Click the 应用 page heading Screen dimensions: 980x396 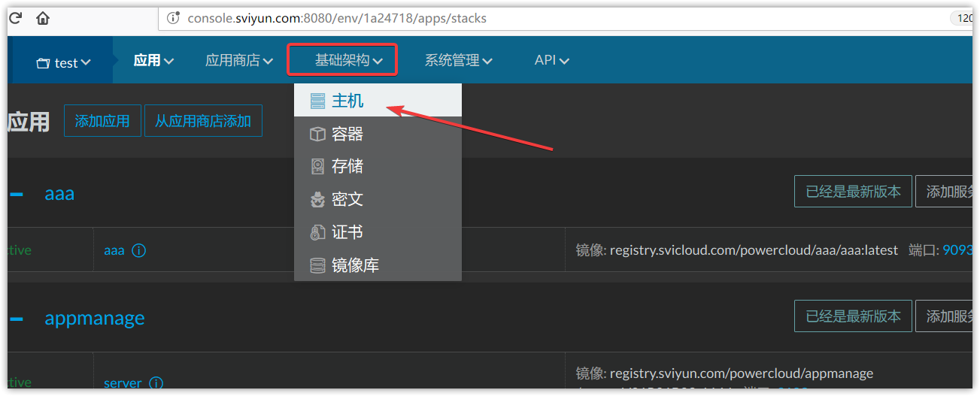29,122
